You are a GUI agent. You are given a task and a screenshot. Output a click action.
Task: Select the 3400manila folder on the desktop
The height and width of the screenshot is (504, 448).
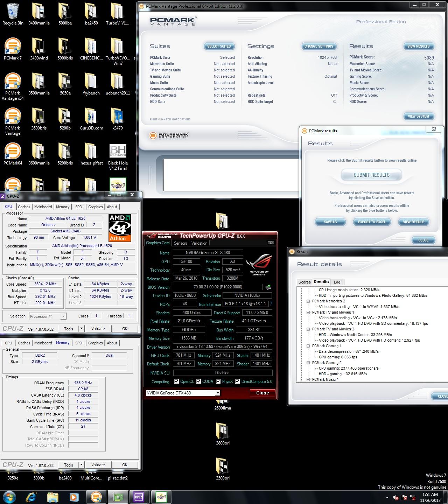tap(39, 14)
